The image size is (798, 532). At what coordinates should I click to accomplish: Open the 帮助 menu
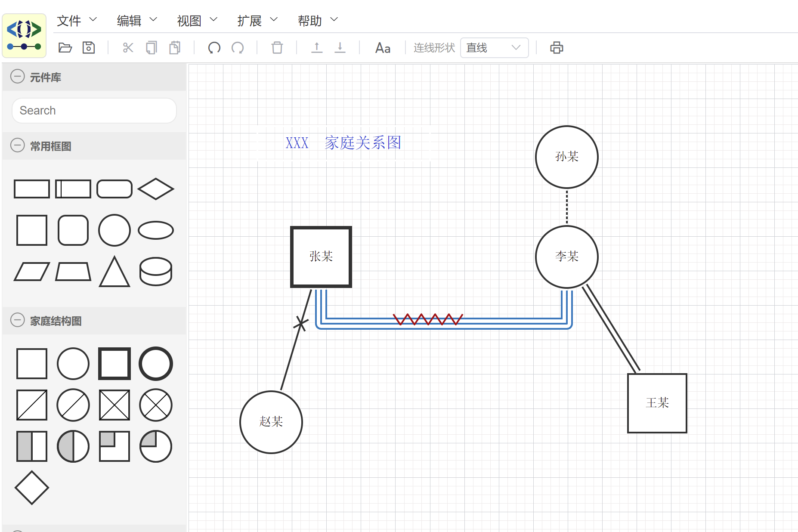click(318, 20)
